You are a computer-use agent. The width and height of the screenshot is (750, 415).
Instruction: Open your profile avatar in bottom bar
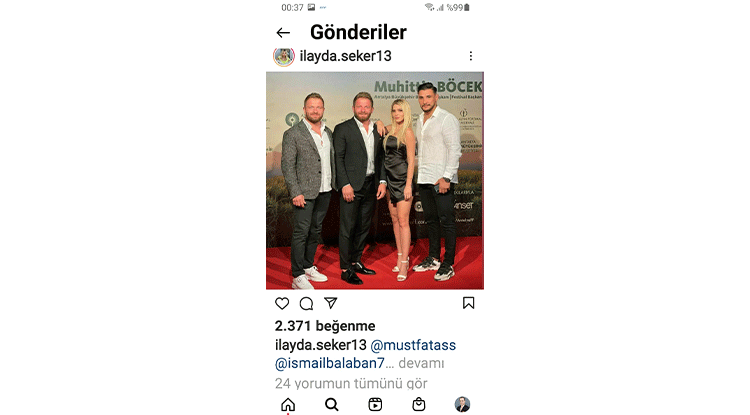462,404
